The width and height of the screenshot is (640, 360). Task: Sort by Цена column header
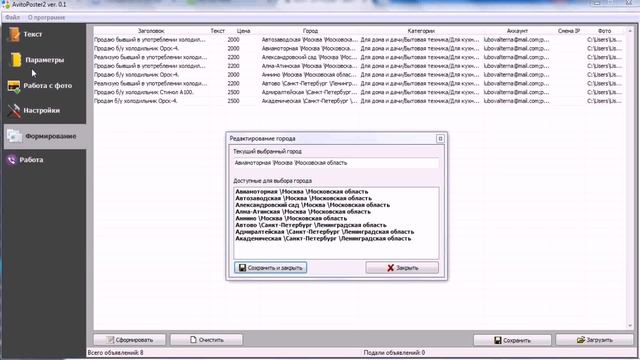[x=243, y=31]
